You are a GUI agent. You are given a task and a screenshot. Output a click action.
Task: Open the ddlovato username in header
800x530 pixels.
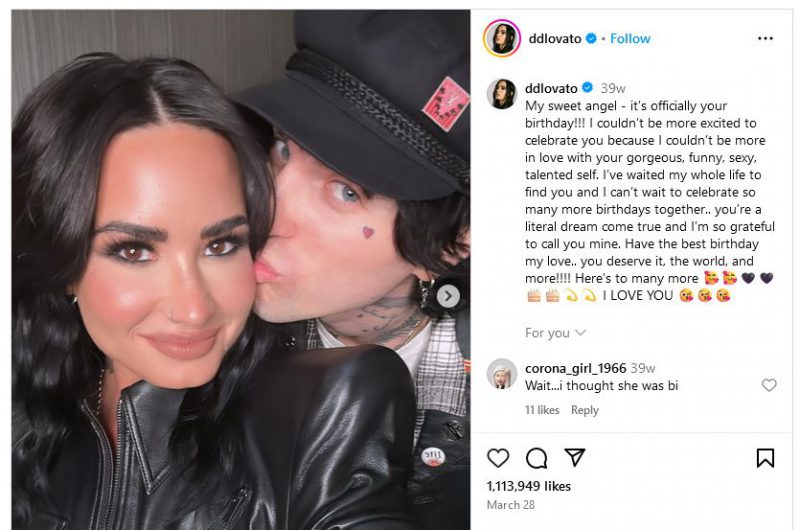click(555, 38)
